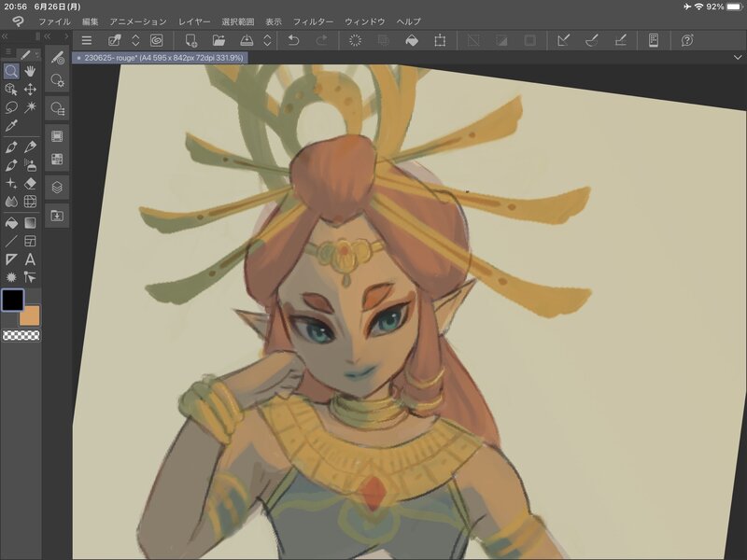Open the help question-mark support icon
Image resolution: width=747 pixels, height=560 pixels.
pos(687,40)
